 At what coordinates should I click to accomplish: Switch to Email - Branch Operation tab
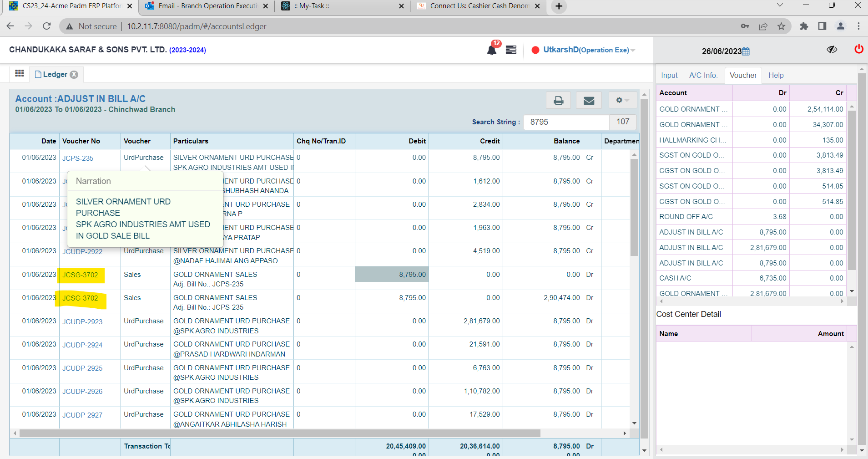coord(207,6)
